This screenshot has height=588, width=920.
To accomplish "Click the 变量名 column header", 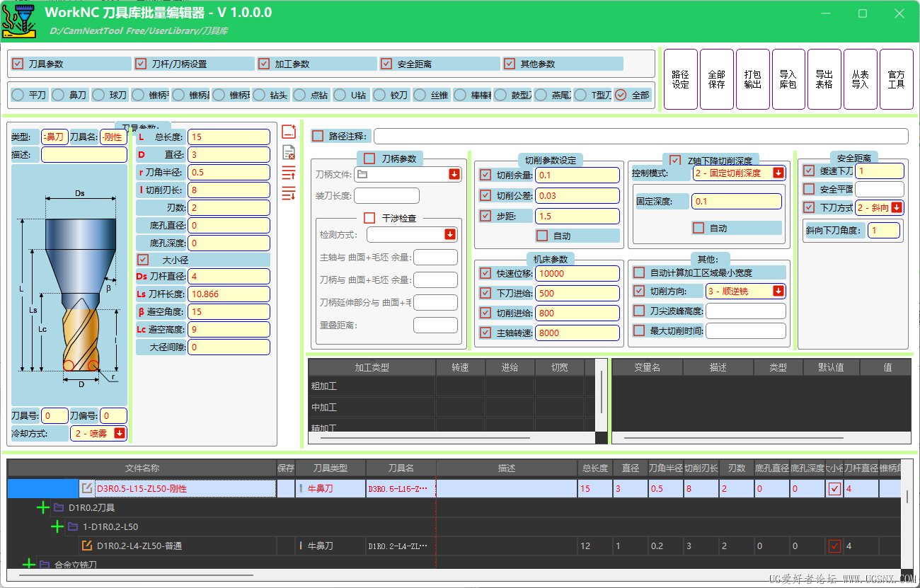I will pos(647,367).
